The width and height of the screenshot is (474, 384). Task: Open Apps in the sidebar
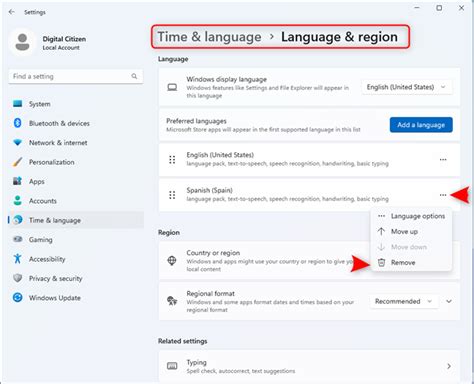click(x=76, y=181)
